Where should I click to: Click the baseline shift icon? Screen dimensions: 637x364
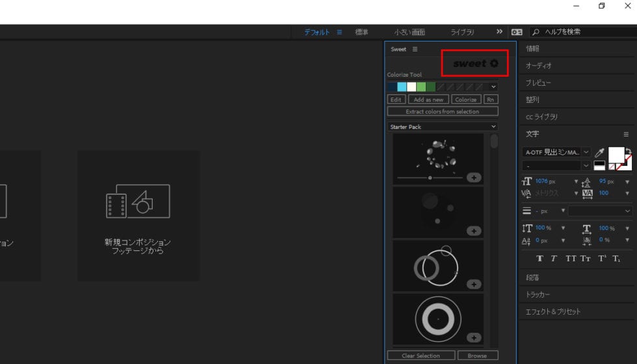[x=526, y=241]
